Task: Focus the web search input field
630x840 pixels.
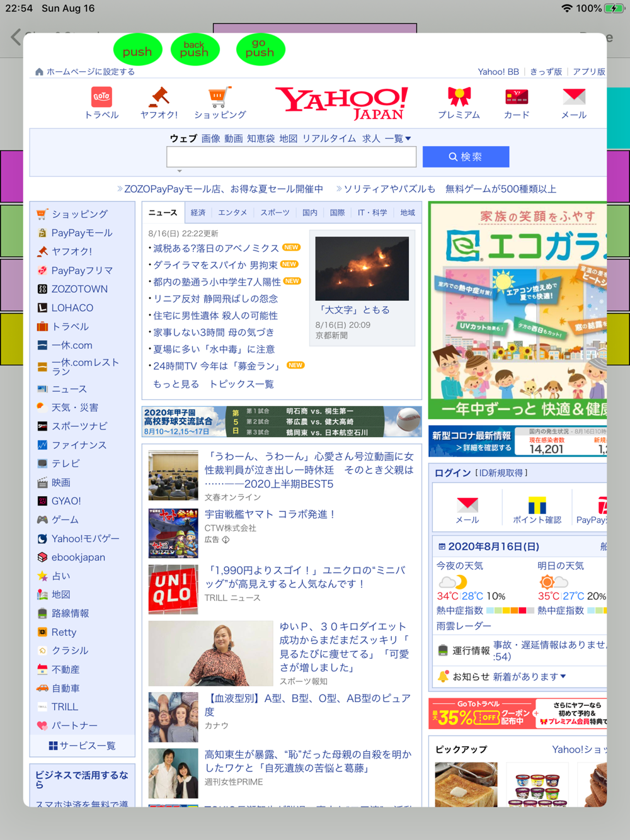Action: [291, 157]
